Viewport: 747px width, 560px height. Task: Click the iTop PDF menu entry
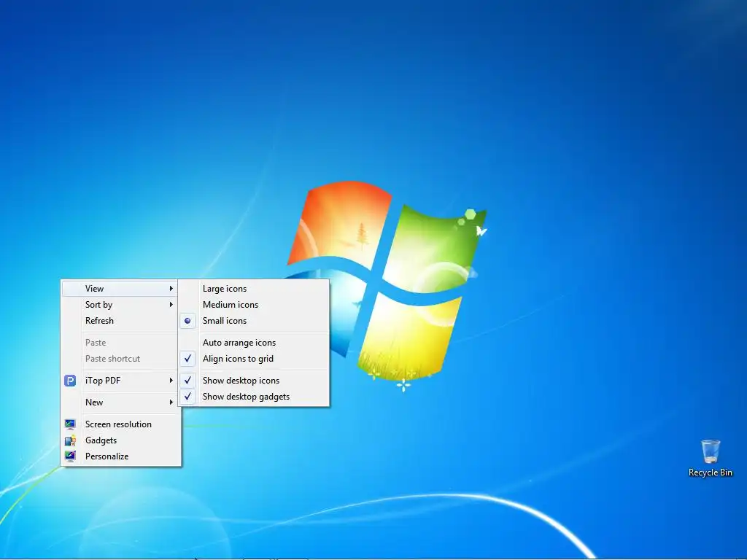coord(121,381)
